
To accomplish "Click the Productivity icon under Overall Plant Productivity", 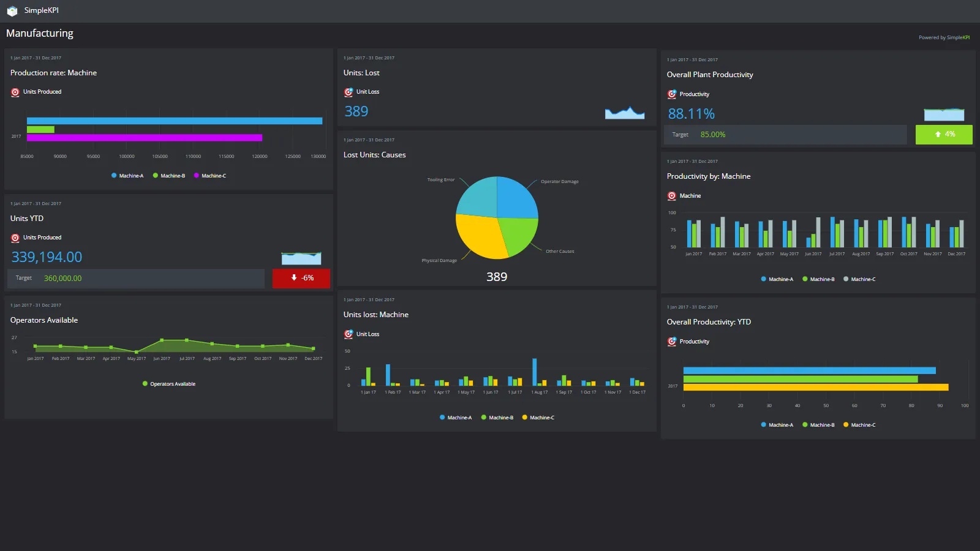I will tap(672, 94).
